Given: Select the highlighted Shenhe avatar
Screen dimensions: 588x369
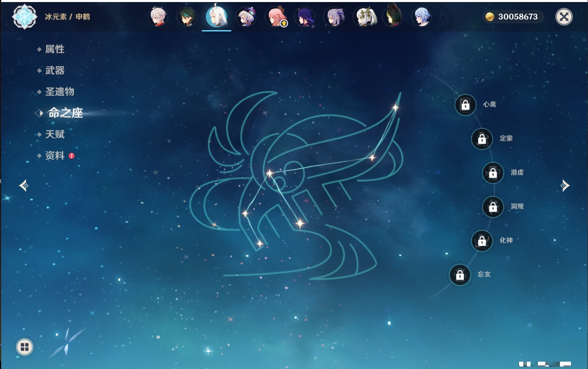Looking at the screenshot, I should click(x=217, y=16).
